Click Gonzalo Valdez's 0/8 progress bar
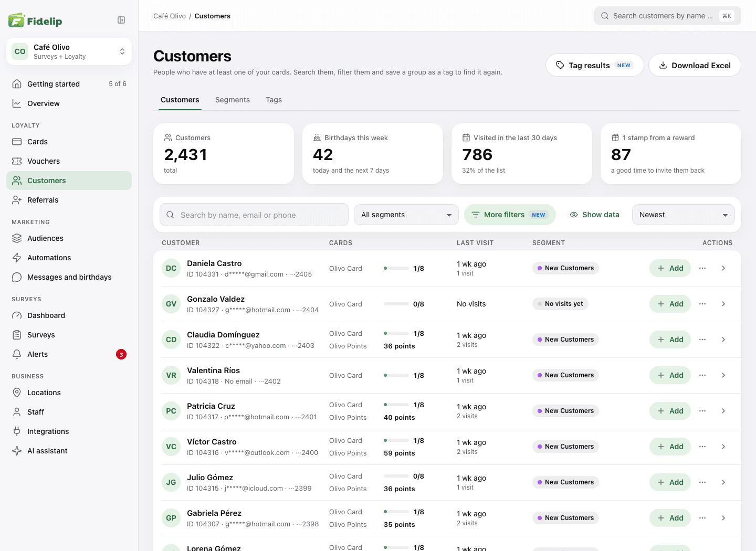756x551 pixels. pyautogui.click(x=396, y=304)
